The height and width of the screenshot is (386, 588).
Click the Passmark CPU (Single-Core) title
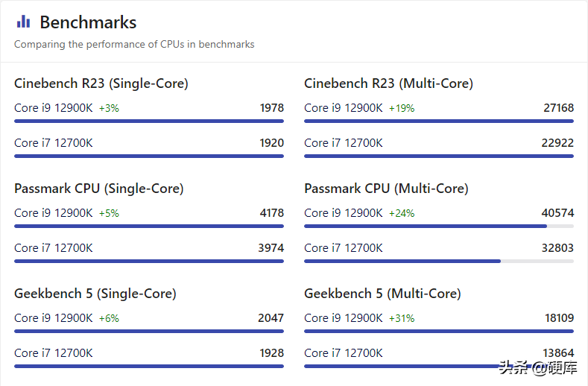point(98,189)
